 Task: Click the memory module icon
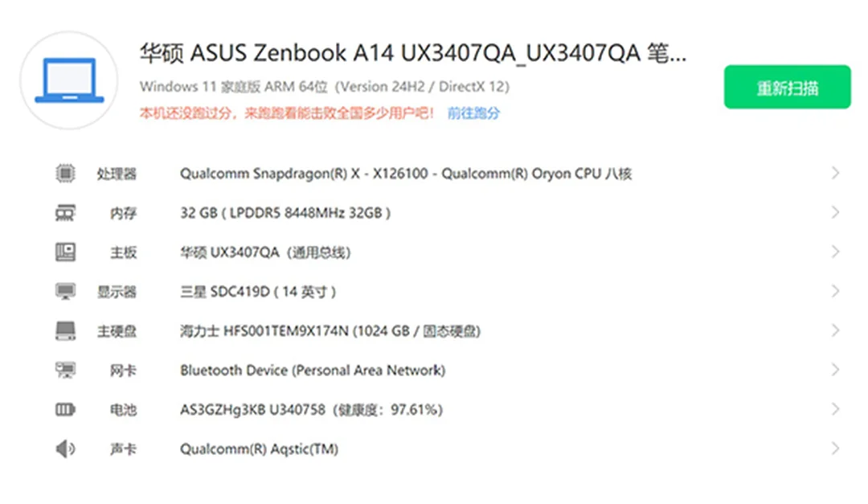pyautogui.click(x=65, y=213)
